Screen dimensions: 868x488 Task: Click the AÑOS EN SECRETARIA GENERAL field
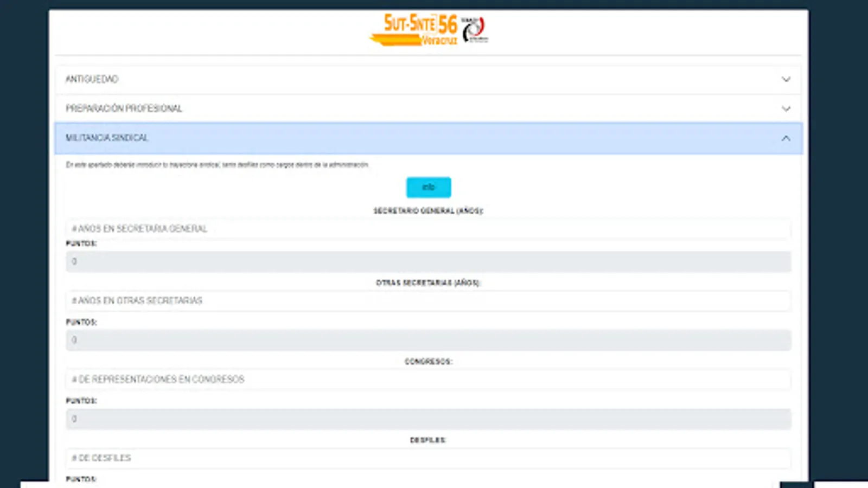(429, 229)
